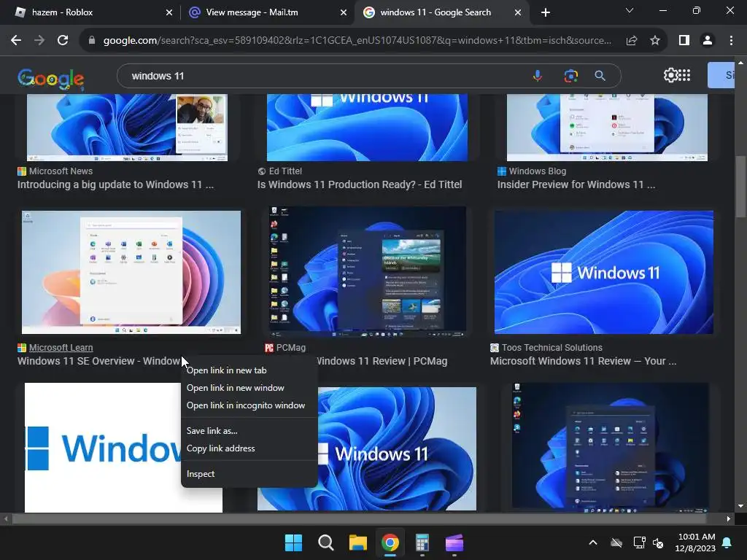Bookmark this tab with the star icon

(x=655, y=41)
